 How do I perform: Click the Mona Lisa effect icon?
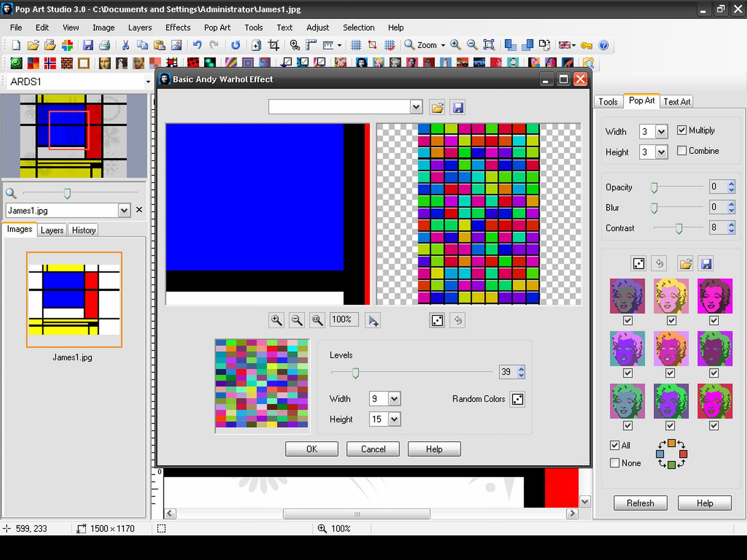pyautogui.click(x=104, y=63)
